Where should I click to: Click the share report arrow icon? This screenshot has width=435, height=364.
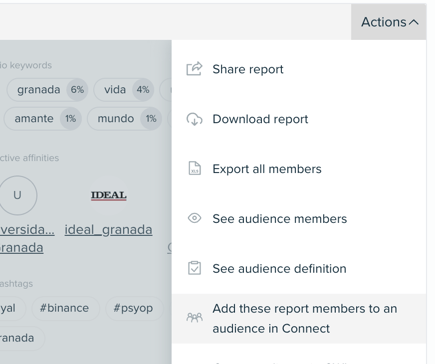[x=194, y=69]
